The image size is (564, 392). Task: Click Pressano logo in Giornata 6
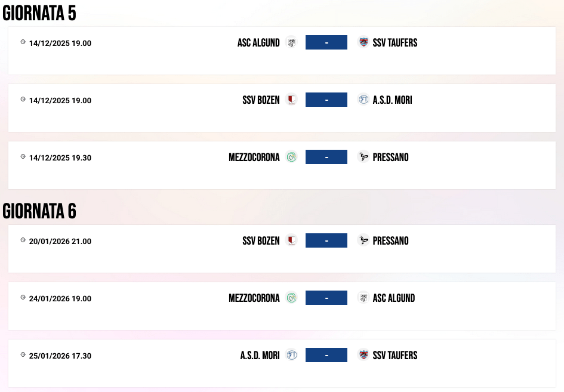tap(363, 240)
